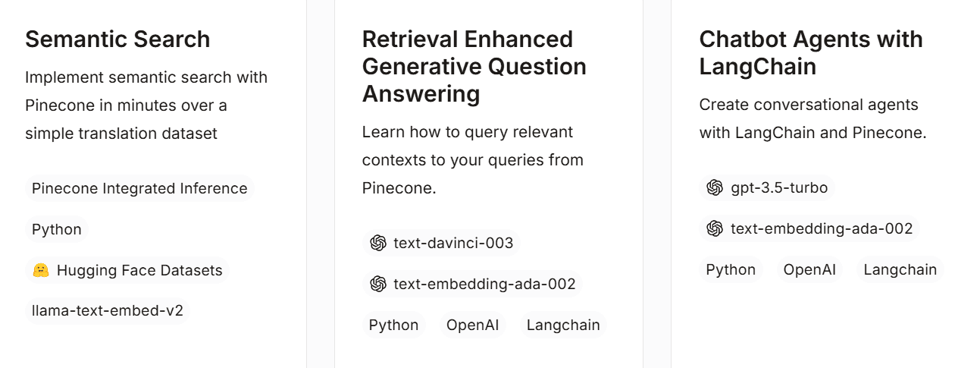Click Python tag in the Question Answering card

[x=393, y=325]
